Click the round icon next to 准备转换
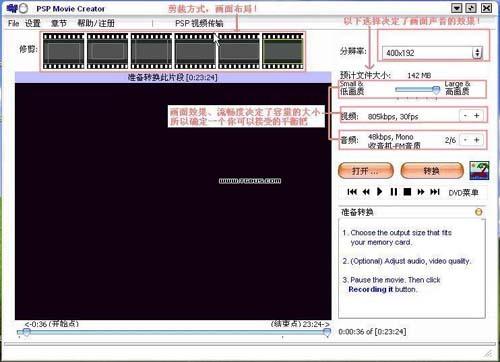The image size is (500, 362). coord(479,212)
